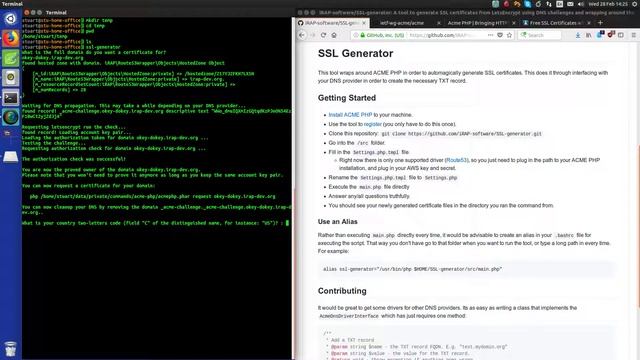The image size is (640, 360).
Task: Open the globe application in launcher
Action: pos(11,117)
